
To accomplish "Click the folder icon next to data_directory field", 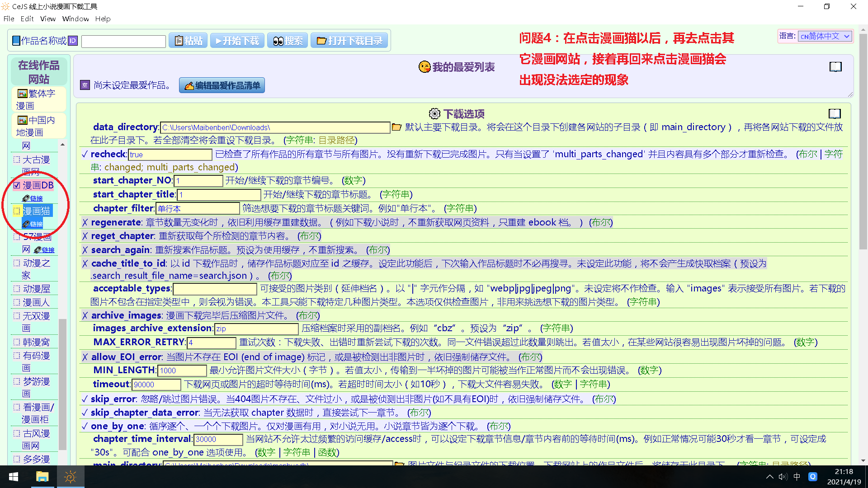I will [396, 127].
